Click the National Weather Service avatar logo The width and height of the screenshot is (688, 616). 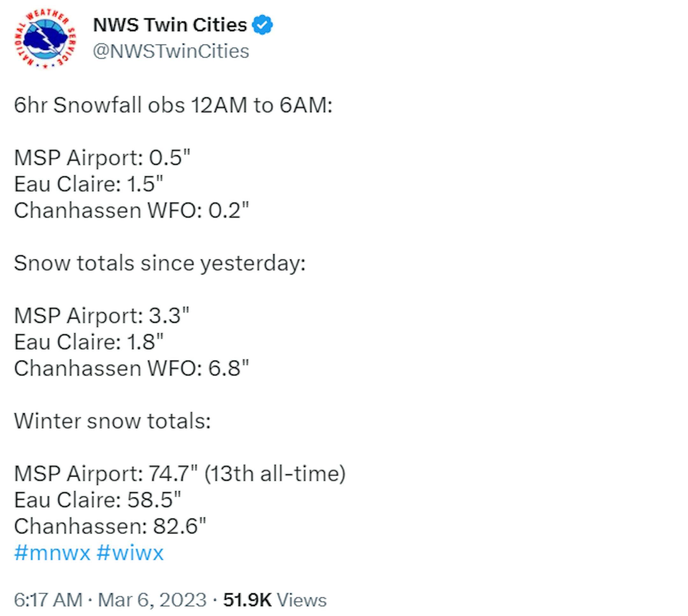(x=45, y=38)
